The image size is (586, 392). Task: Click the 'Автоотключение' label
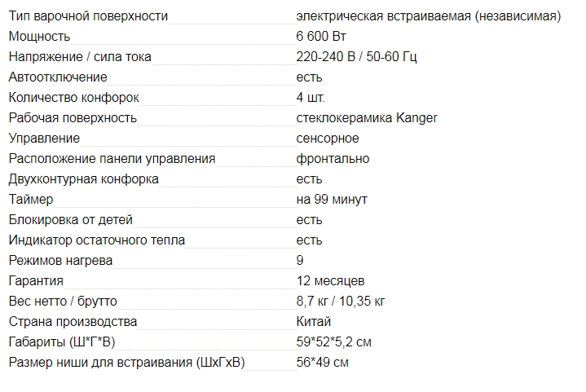click(57, 77)
